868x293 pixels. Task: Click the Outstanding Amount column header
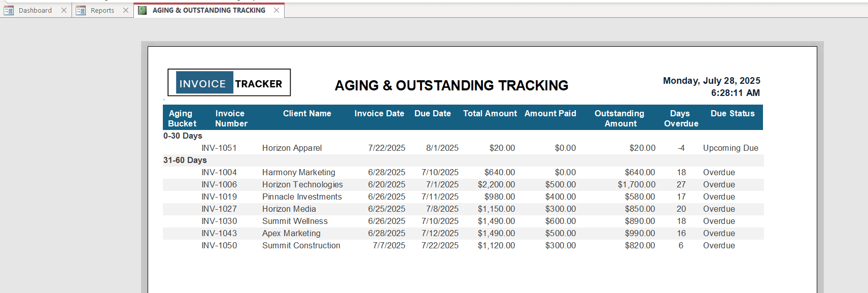click(619, 118)
